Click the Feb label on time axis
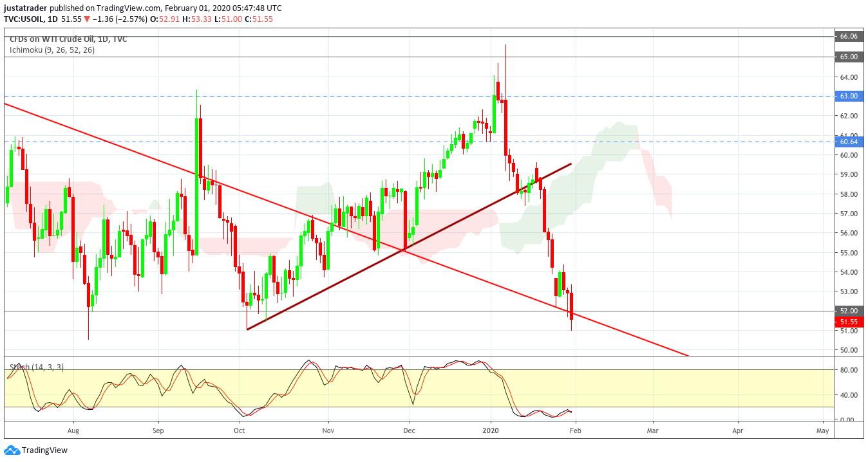 click(x=576, y=430)
